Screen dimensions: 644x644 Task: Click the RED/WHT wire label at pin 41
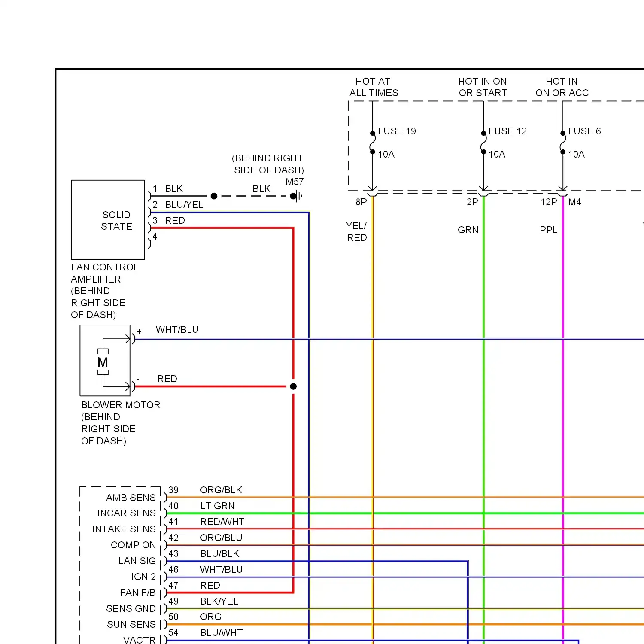222,522
